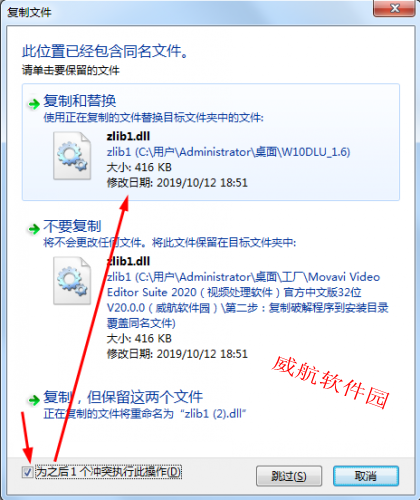
Task: Select 复制，但保留这两个文件 option
Action: (123, 397)
